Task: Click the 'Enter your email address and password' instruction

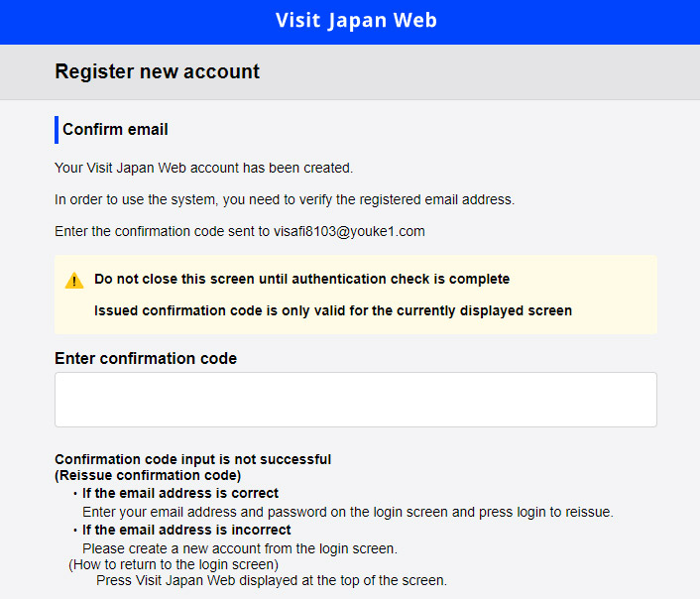Action: click(x=348, y=512)
